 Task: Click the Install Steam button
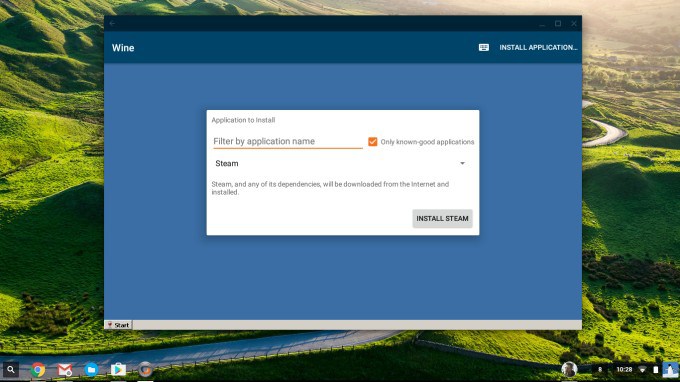(x=442, y=219)
